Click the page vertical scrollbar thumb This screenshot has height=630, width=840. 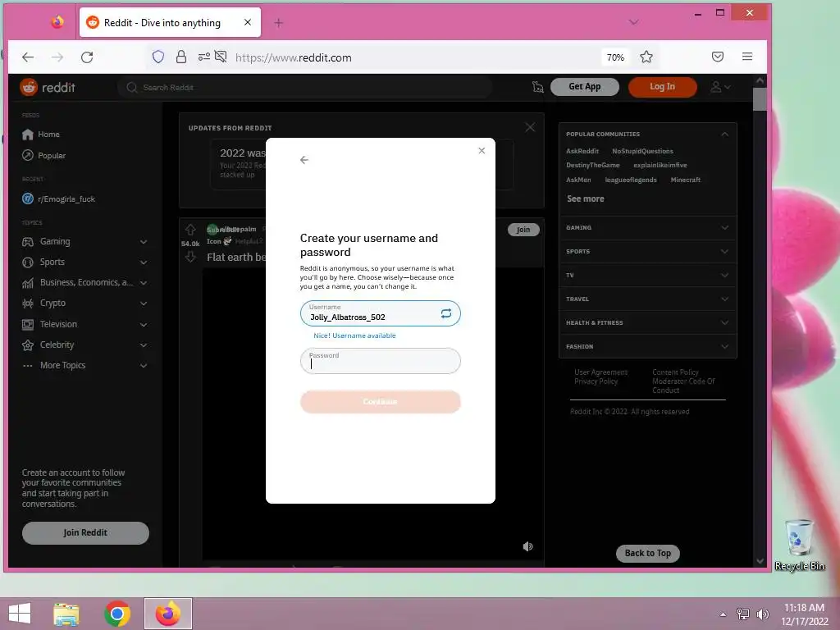(760, 99)
